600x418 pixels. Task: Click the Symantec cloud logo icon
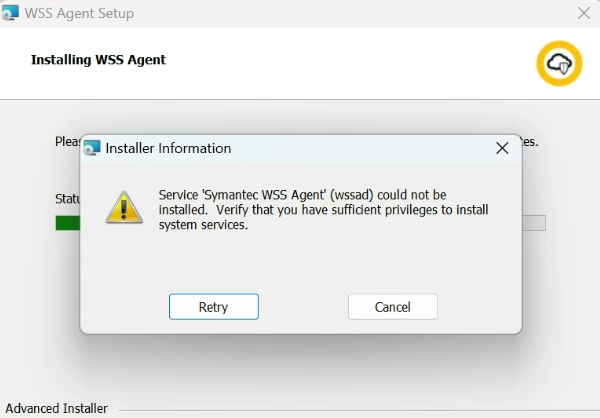[x=558, y=63]
